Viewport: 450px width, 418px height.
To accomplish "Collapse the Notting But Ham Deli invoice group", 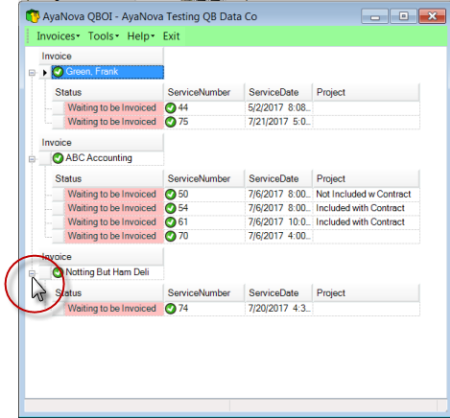I will point(32,273).
